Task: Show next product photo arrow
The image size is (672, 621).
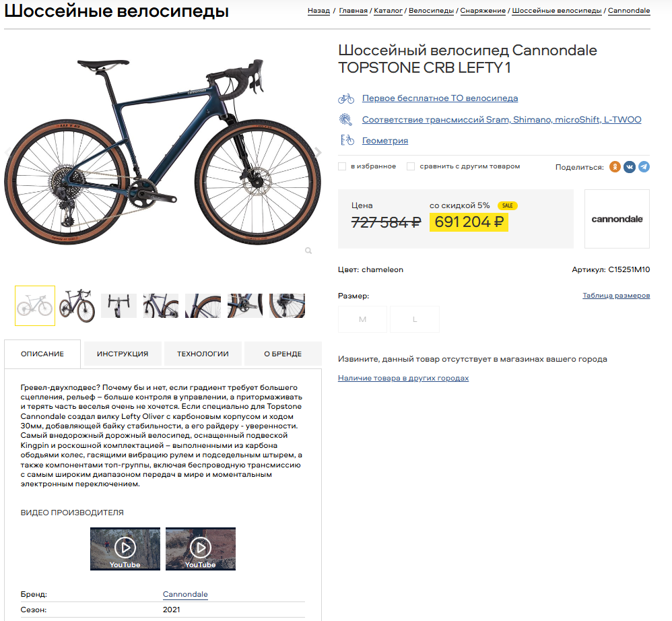Action: 318,152
